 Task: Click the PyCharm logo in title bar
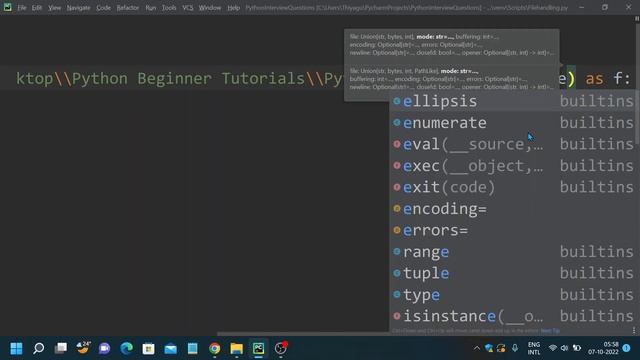click(x=7, y=7)
